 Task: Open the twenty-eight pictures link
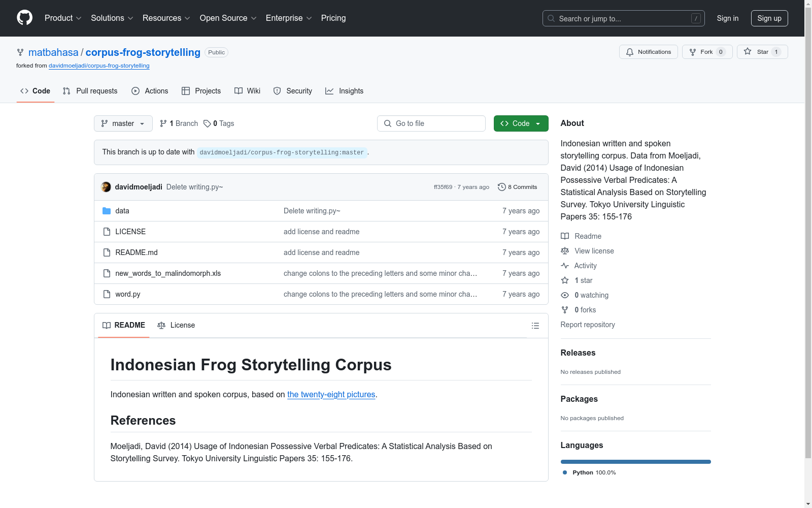(x=331, y=395)
